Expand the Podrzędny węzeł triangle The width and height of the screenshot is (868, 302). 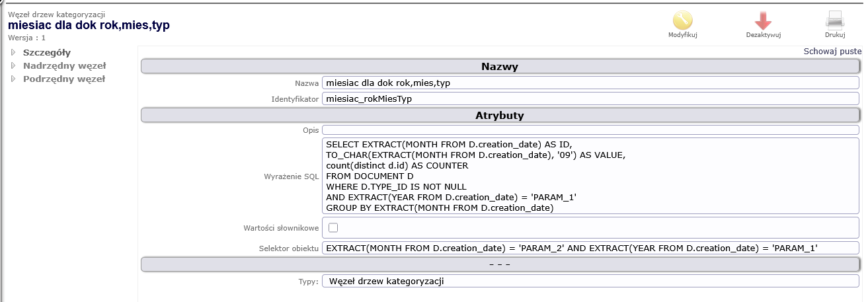click(13, 79)
